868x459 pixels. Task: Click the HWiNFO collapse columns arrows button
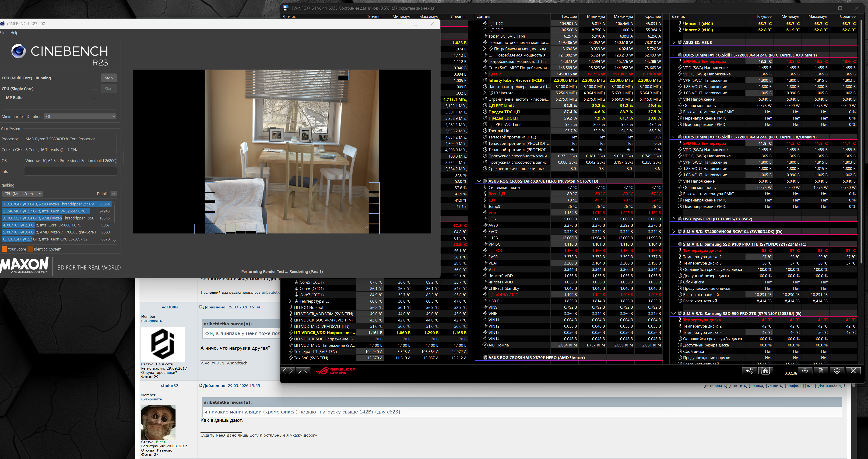pos(303,371)
